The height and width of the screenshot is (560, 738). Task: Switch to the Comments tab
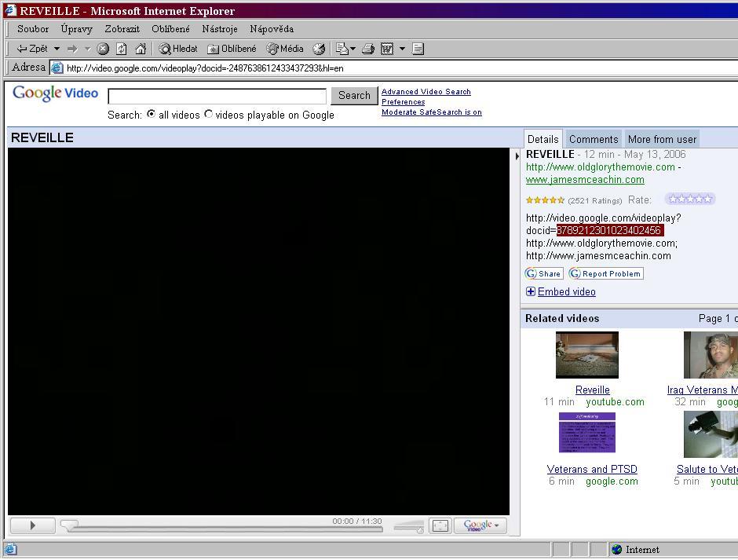tap(594, 139)
